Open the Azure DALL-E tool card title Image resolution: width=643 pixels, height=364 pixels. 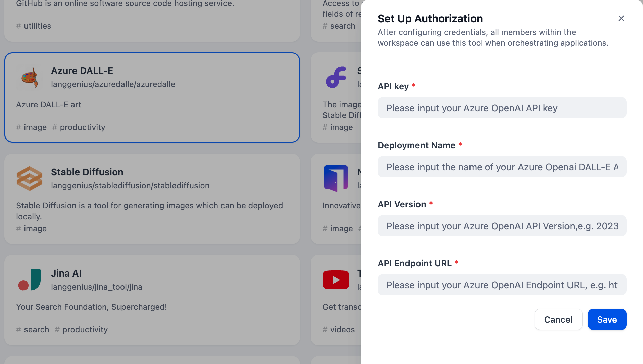[82, 71]
